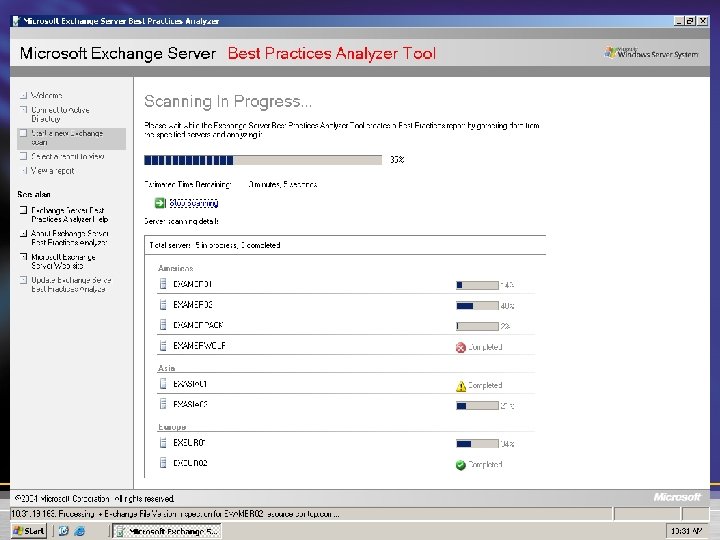Viewport: 720px width, 540px height.
Task: Open the Start menu
Action: point(29,531)
